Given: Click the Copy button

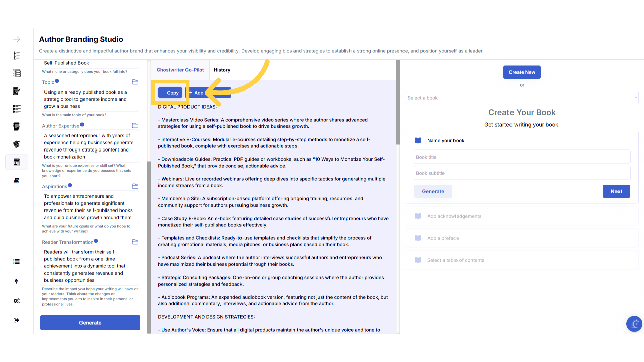Looking at the screenshot, I should pyautogui.click(x=170, y=93).
